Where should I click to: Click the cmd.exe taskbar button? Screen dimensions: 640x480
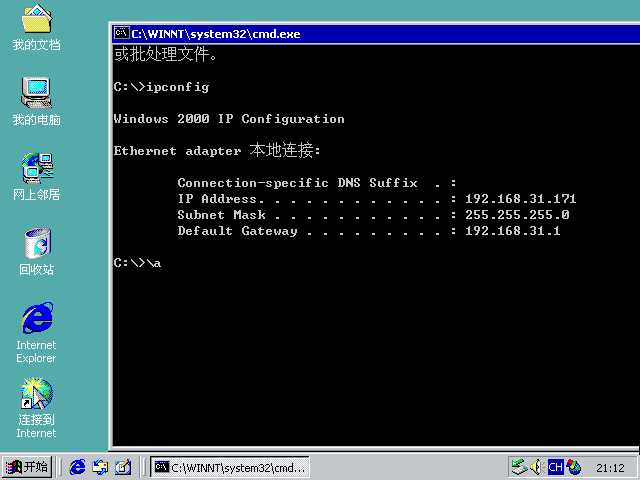230,467
